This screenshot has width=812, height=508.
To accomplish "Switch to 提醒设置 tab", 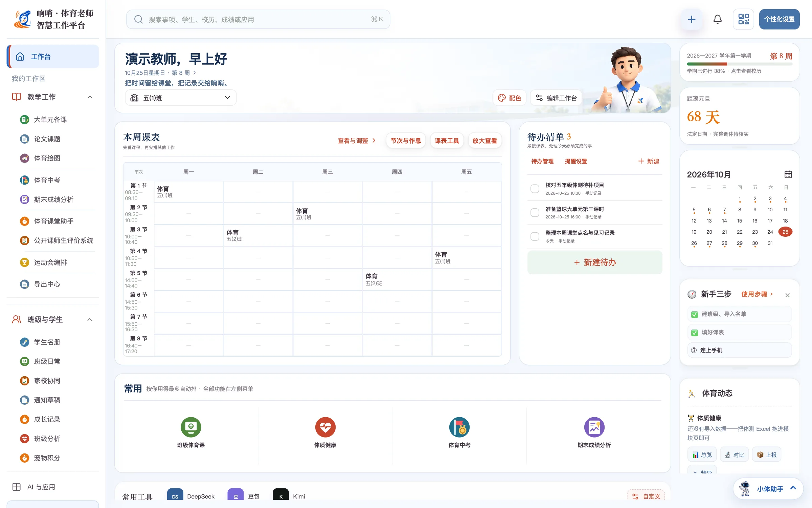I will [576, 161].
